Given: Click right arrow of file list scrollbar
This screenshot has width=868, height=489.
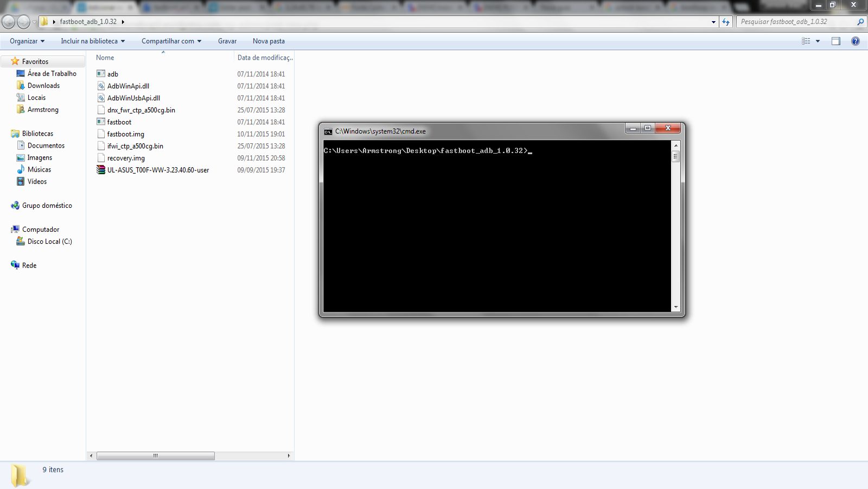Looking at the screenshot, I should (289, 456).
